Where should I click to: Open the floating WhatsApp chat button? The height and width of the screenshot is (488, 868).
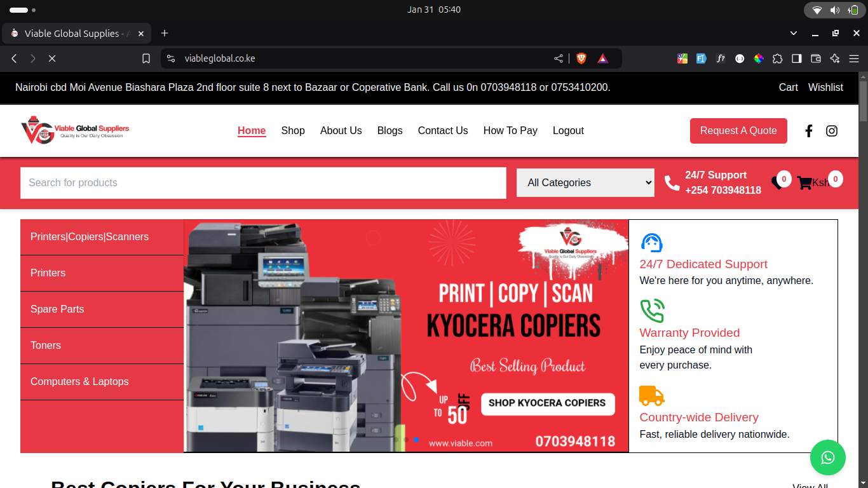coord(827,457)
